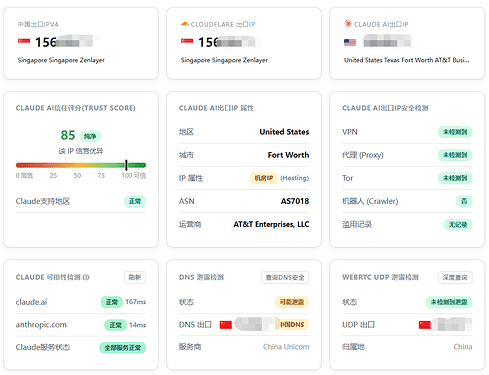Click the 中国DNS badge
The image size is (489, 375).
click(292, 325)
